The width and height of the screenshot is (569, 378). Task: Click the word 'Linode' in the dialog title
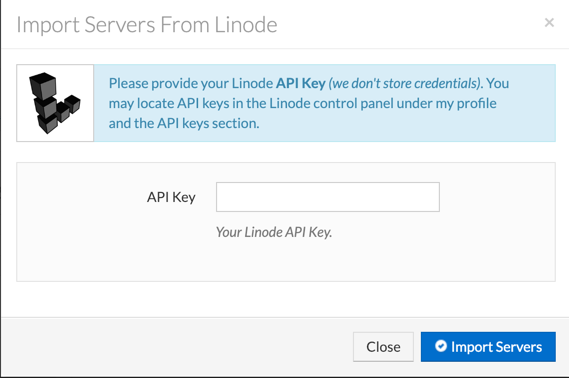[246, 25]
